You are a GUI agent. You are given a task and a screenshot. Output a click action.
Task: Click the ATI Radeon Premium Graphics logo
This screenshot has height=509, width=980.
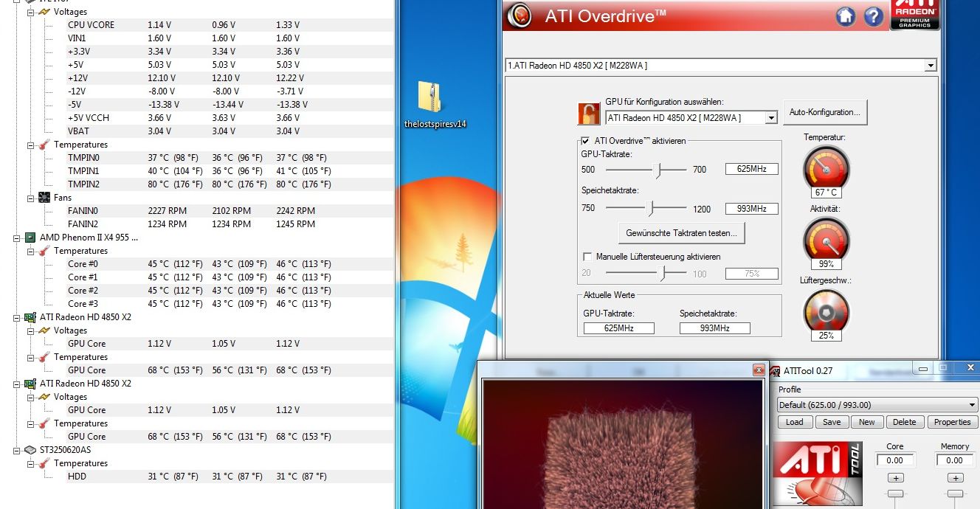(x=915, y=15)
